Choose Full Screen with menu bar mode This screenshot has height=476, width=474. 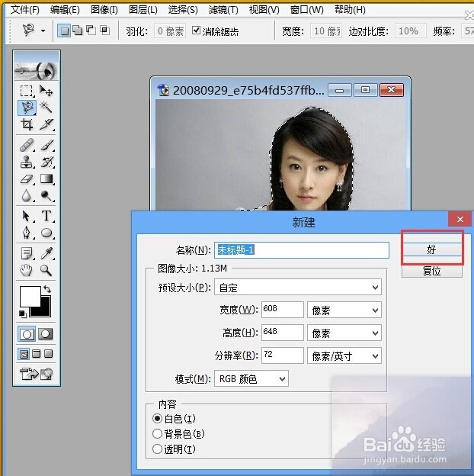tap(37, 354)
